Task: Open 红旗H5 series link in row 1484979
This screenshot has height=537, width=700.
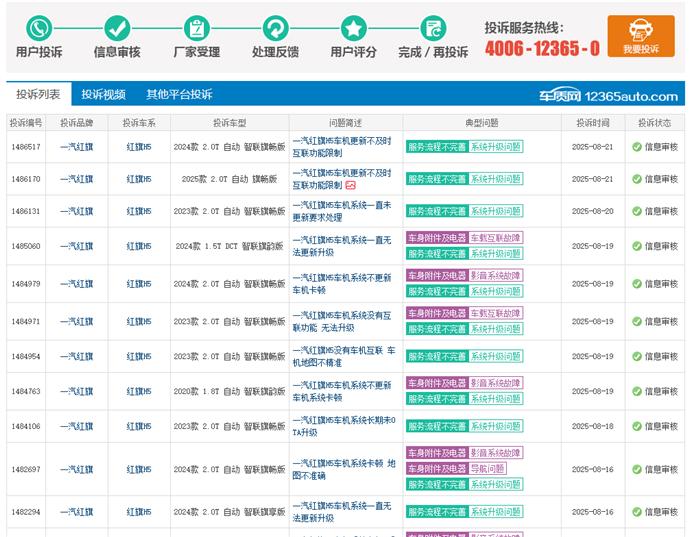Action: coord(138,284)
